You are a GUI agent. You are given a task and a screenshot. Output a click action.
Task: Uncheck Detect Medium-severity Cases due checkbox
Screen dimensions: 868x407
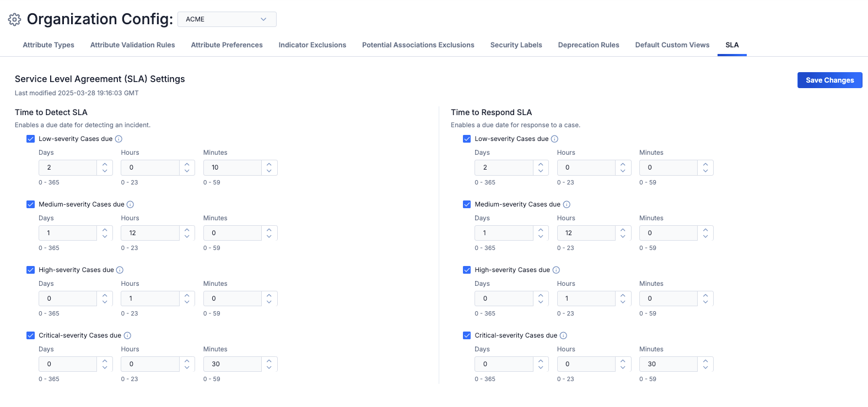(x=31, y=204)
